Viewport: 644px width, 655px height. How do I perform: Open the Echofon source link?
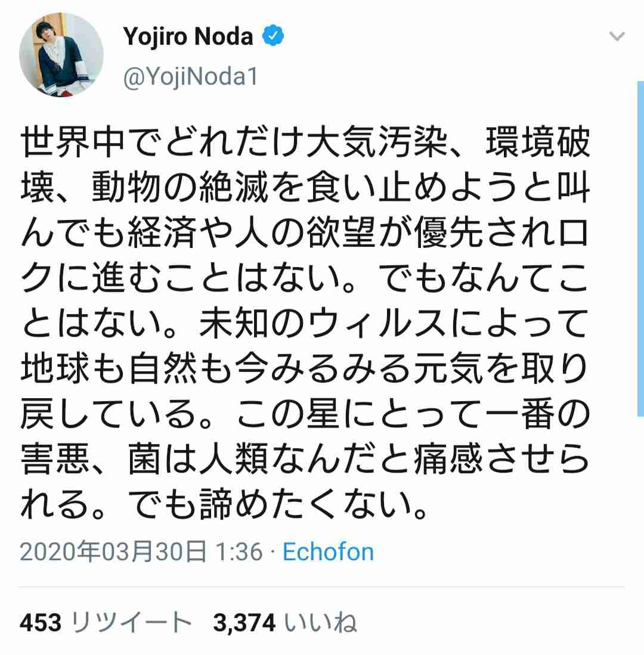328,552
